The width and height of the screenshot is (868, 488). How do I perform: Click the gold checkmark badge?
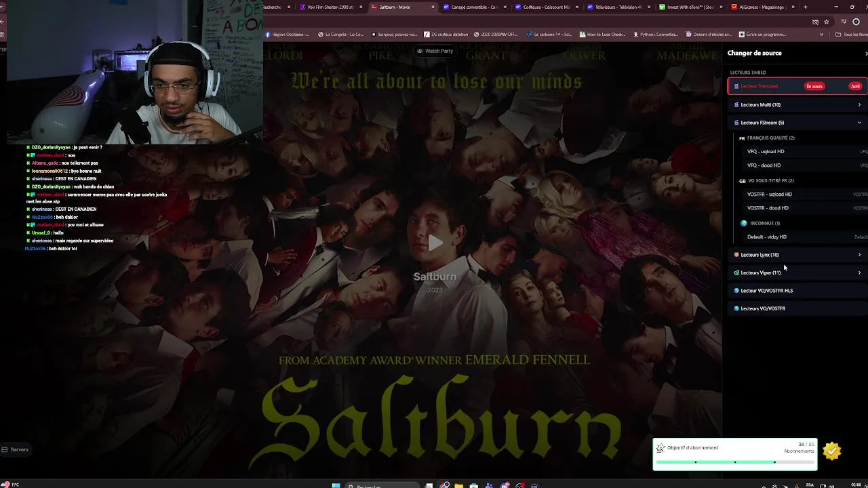(832, 450)
